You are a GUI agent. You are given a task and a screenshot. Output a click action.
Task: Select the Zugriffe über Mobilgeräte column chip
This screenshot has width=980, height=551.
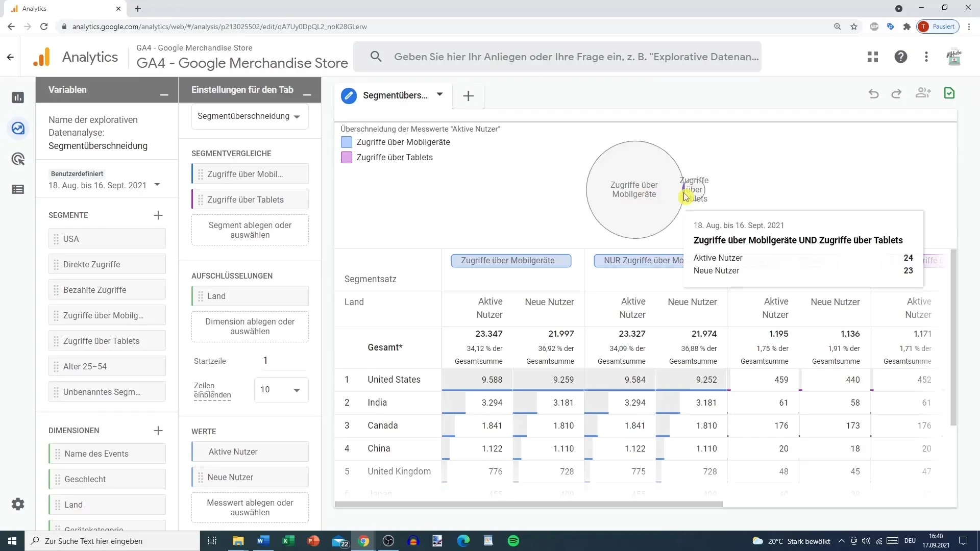click(511, 261)
